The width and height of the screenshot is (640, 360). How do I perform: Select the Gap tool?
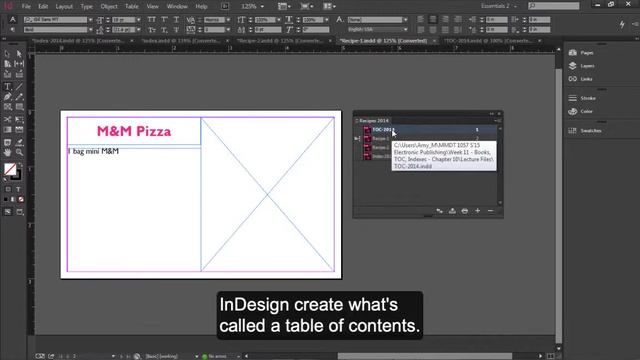coord(19,64)
